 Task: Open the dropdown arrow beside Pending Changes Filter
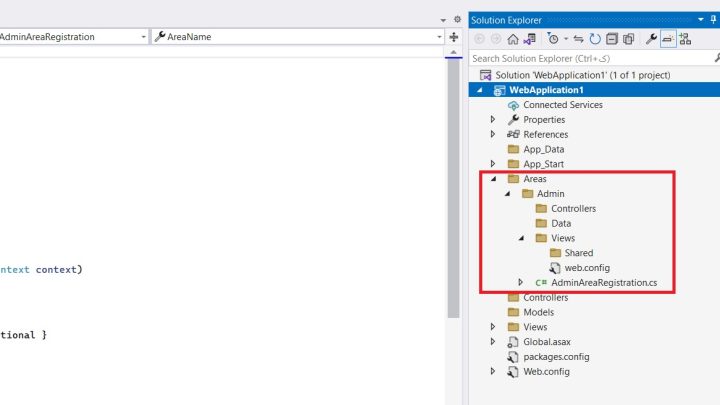[566, 39]
